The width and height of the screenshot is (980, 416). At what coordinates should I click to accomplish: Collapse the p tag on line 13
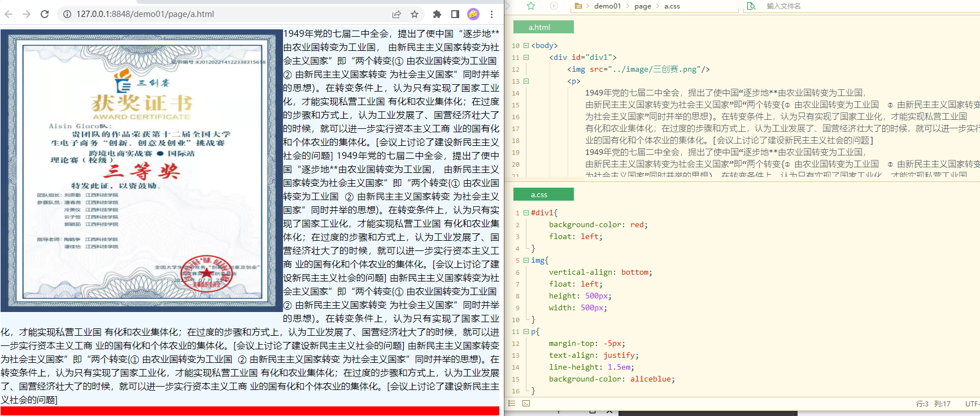coord(526,81)
